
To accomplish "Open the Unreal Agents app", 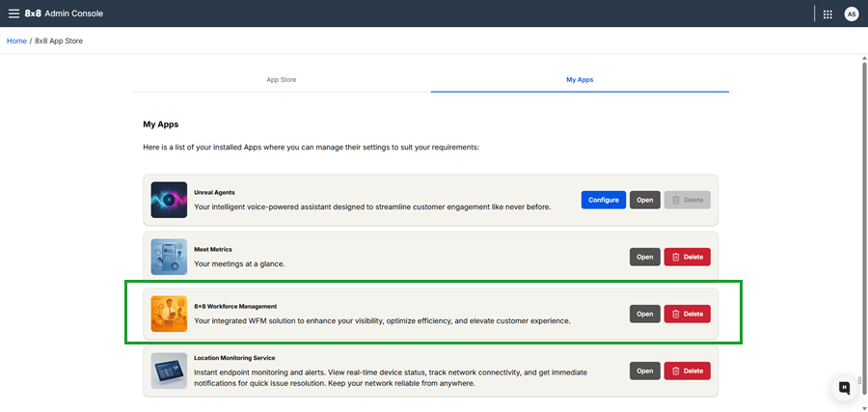I will coord(645,200).
